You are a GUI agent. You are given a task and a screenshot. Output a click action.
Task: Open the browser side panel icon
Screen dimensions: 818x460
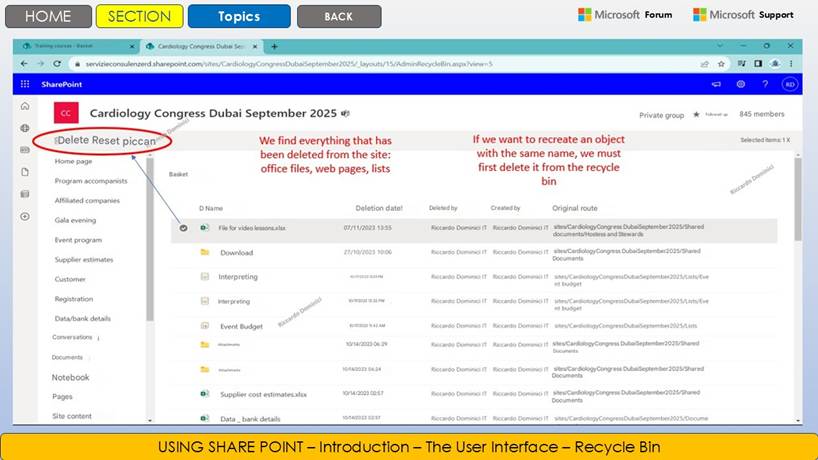(x=758, y=64)
